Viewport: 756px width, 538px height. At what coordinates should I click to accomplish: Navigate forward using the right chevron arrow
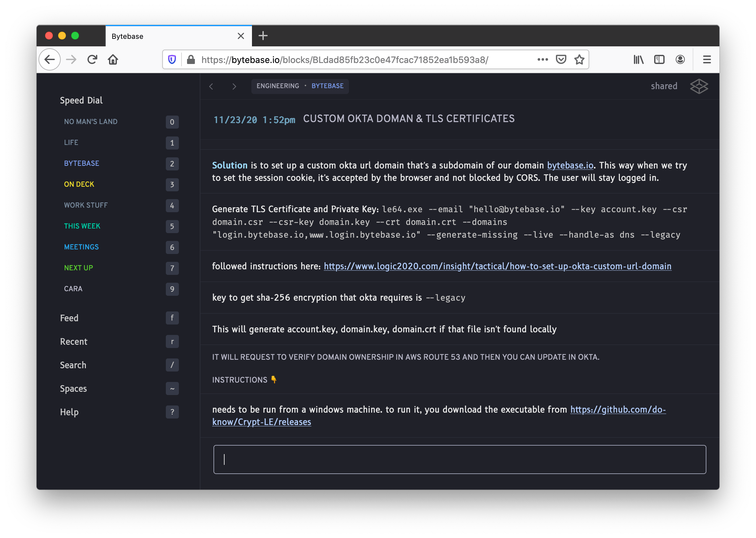[234, 86]
